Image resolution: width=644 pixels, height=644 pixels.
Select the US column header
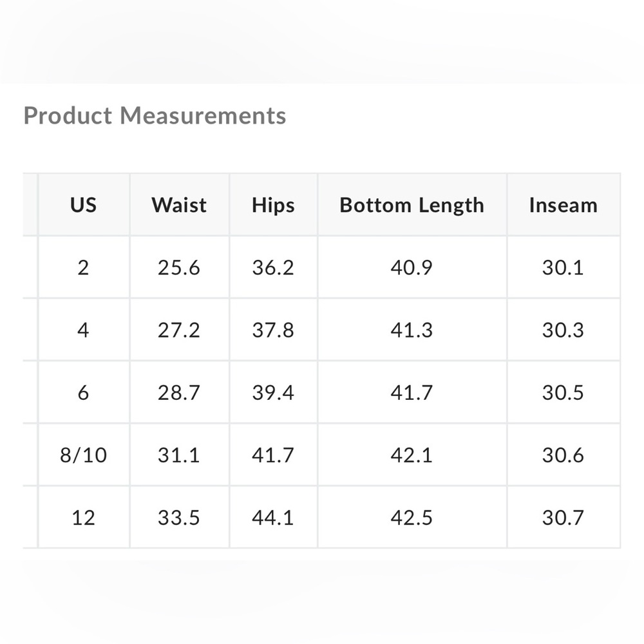click(83, 205)
